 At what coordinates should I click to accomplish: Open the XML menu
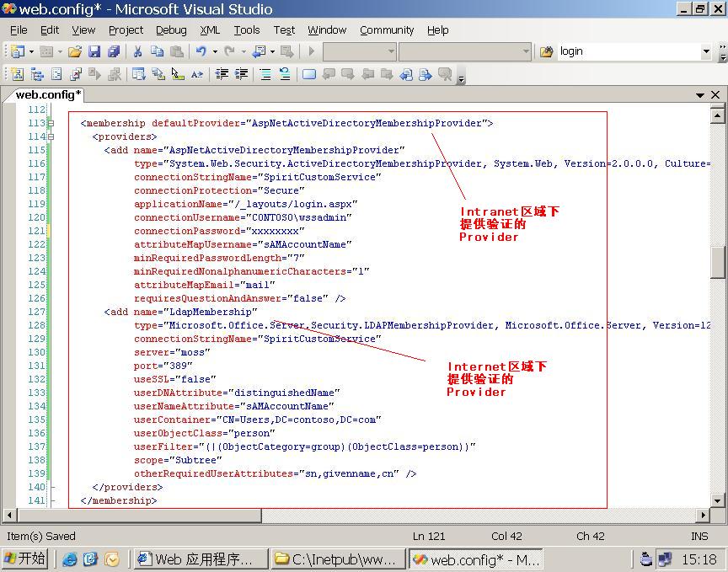click(210, 29)
